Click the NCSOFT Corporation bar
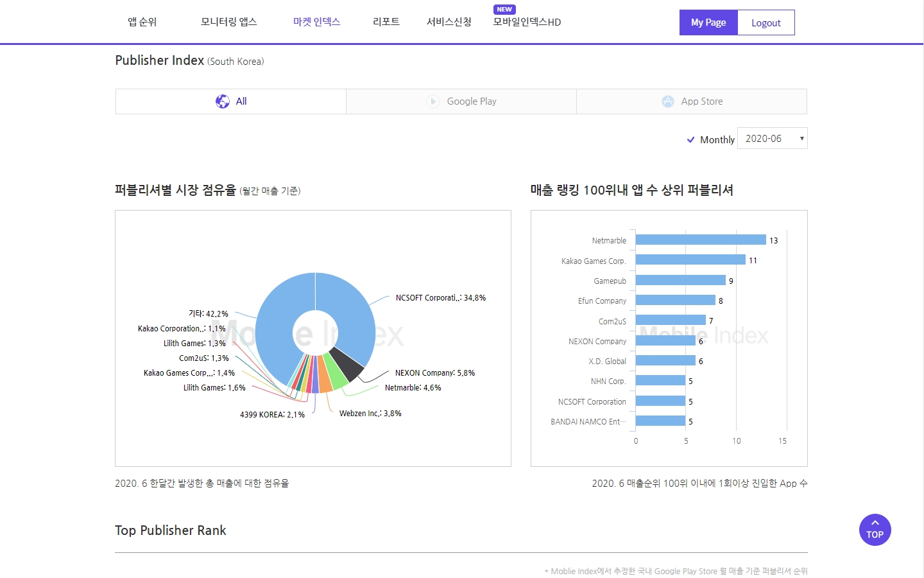This screenshot has width=924, height=578. tap(660, 401)
